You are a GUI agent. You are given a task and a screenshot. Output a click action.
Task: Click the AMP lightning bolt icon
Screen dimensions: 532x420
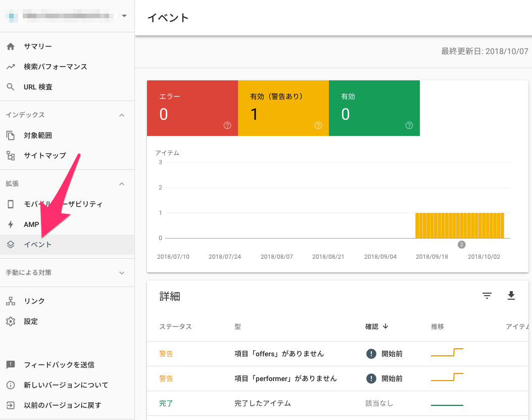[11, 224]
